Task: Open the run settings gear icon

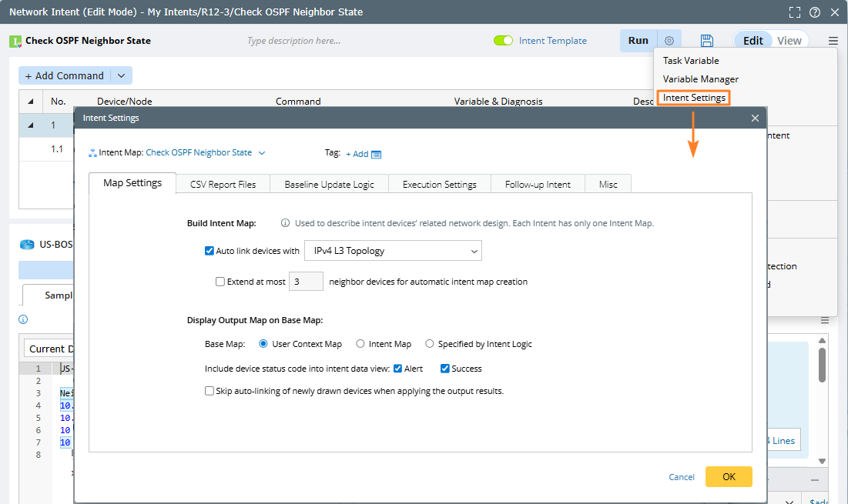Action: coord(669,41)
